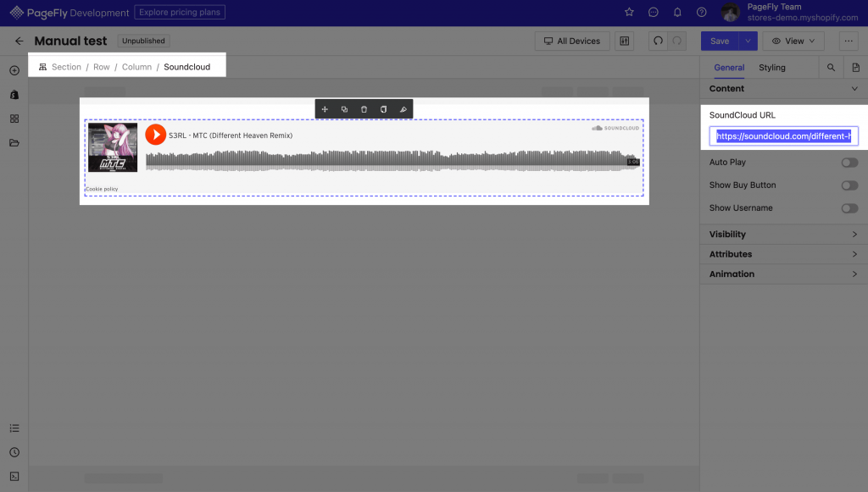Open the terminal console icon in sidebar
This screenshot has width=868, height=492.
click(14, 477)
